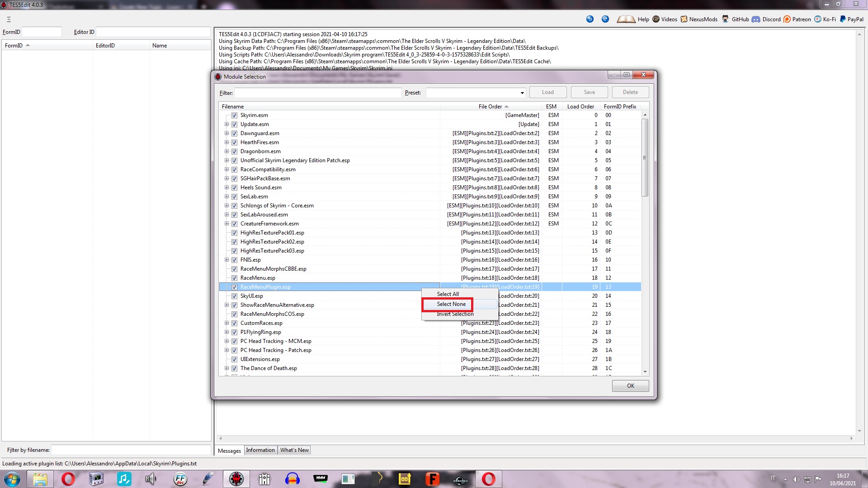Viewport: 868px width, 488px height.
Task: Focus the Filter field in Module Selection
Action: (318, 93)
